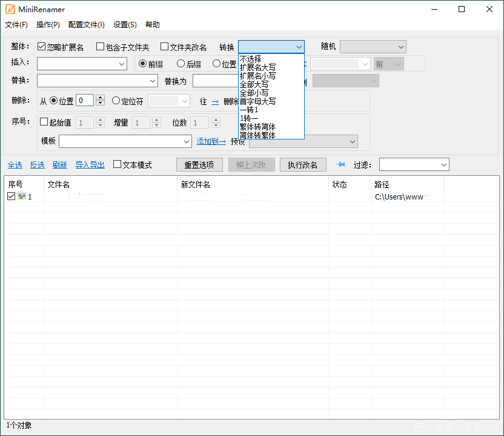This screenshot has width=504, height=436.
Task: Select the 后缀 radio button
Action: (181, 64)
